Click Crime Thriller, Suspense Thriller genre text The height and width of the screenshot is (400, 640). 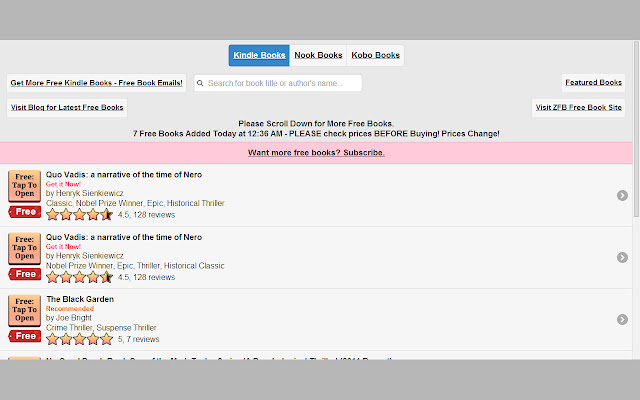click(x=101, y=328)
